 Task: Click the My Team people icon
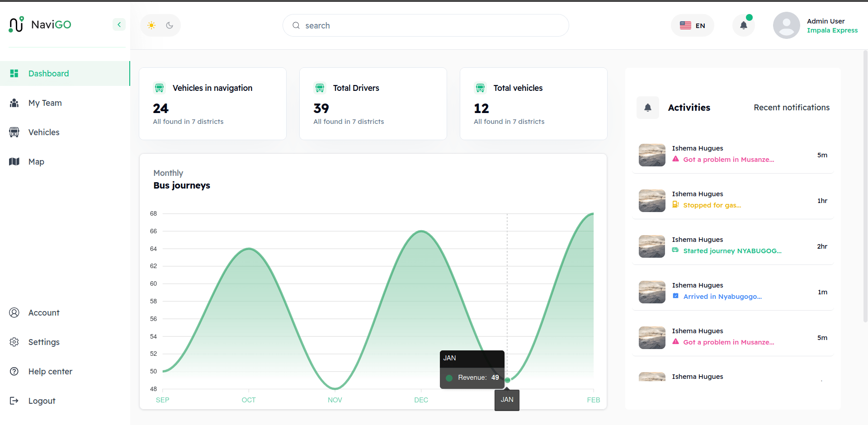14,103
